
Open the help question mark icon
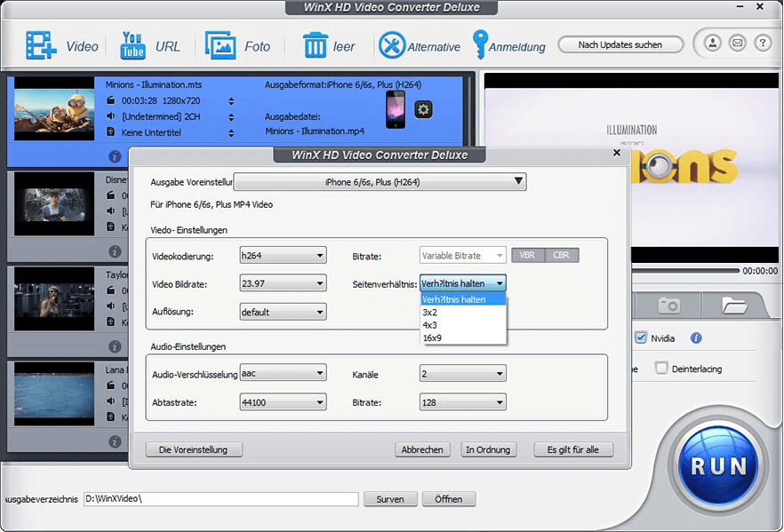point(763,44)
